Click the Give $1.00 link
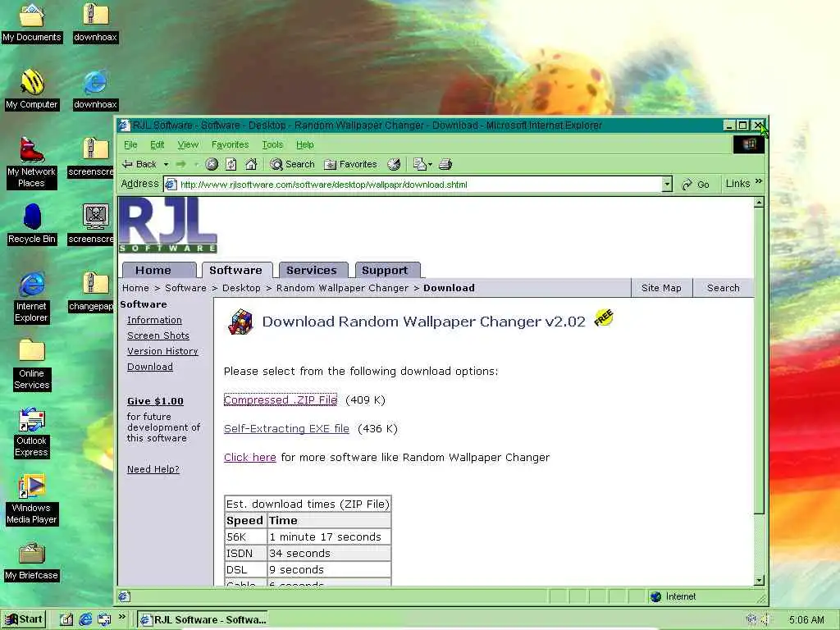 point(155,400)
